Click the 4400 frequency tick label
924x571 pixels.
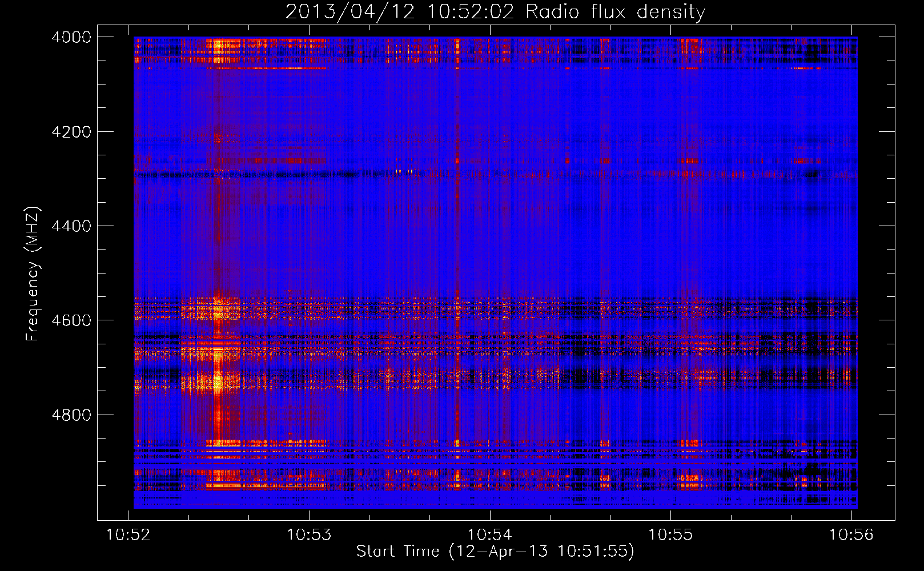tap(71, 226)
